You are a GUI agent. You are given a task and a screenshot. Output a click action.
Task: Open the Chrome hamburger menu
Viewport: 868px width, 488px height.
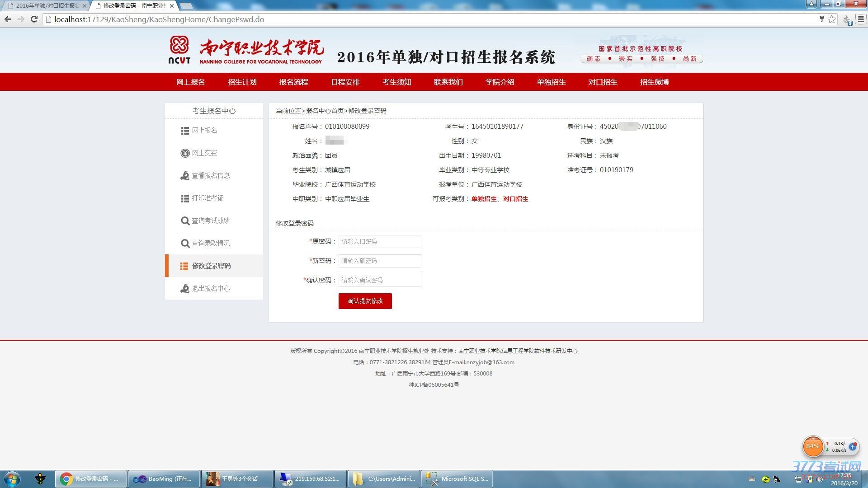pos(861,19)
